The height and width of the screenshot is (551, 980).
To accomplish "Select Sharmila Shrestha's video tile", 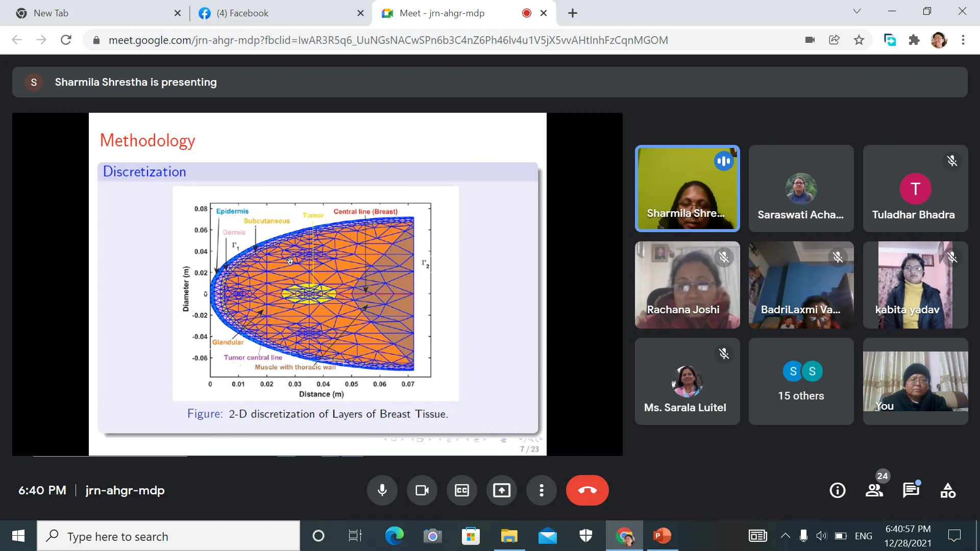I will coord(687,189).
